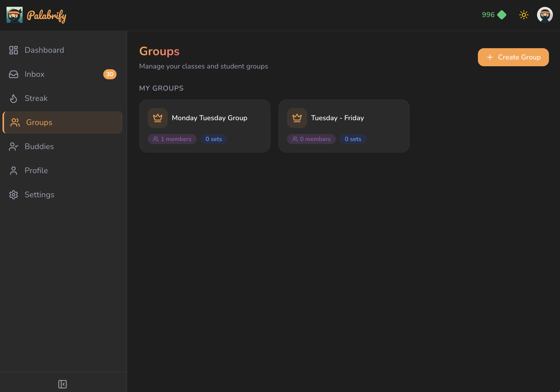This screenshot has width=560, height=392.
Task: Open the Tuesday - Friday group card
Action: (344, 126)
